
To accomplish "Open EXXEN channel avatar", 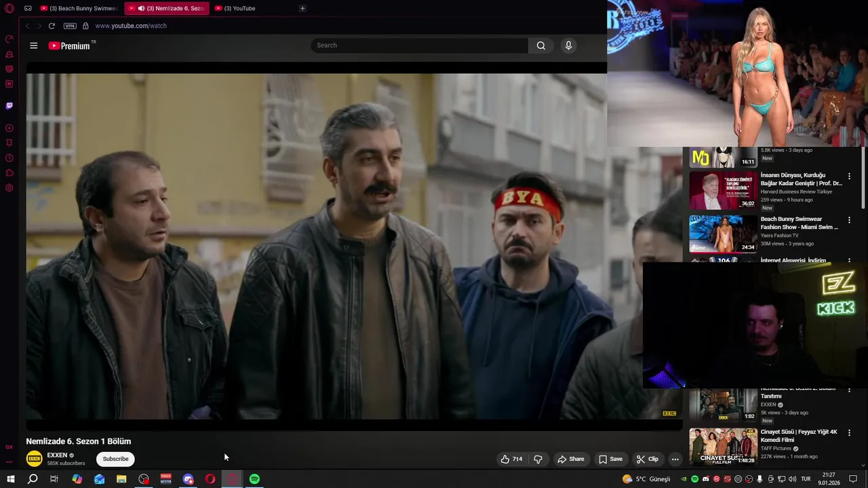I will (x=34, y=459).
